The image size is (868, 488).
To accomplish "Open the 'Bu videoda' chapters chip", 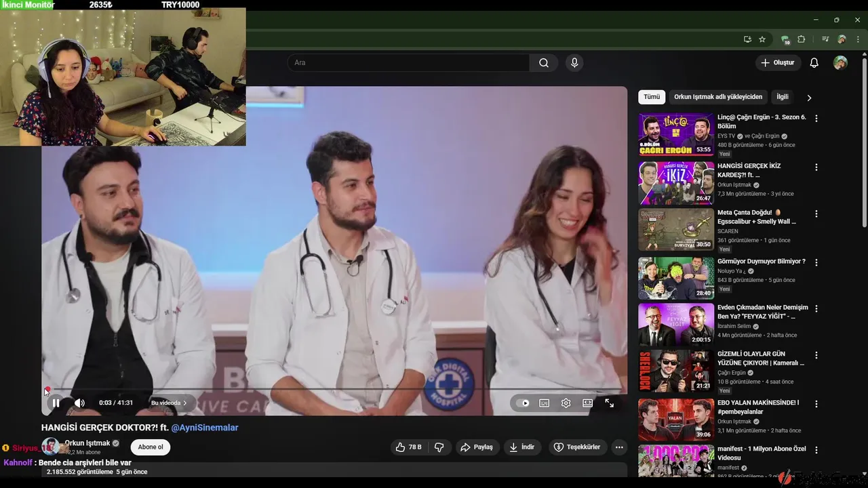I will [x=169, y=403].
